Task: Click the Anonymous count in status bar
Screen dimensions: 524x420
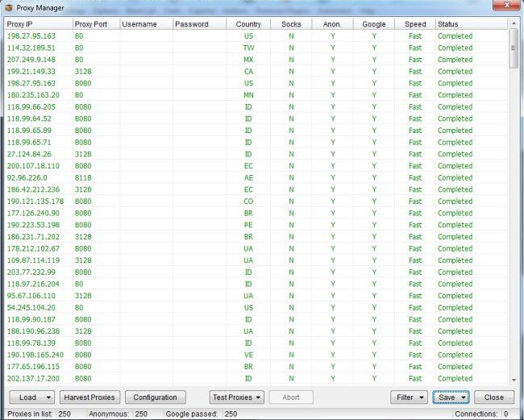Action: [141, 414]
